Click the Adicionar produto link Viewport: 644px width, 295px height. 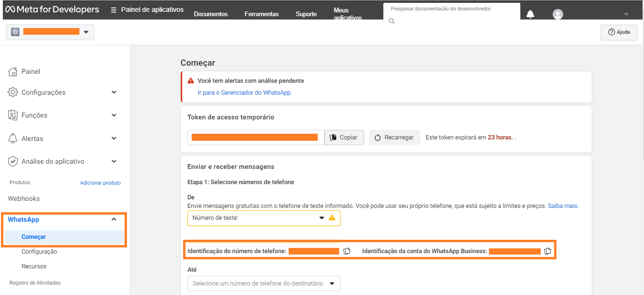100,183
